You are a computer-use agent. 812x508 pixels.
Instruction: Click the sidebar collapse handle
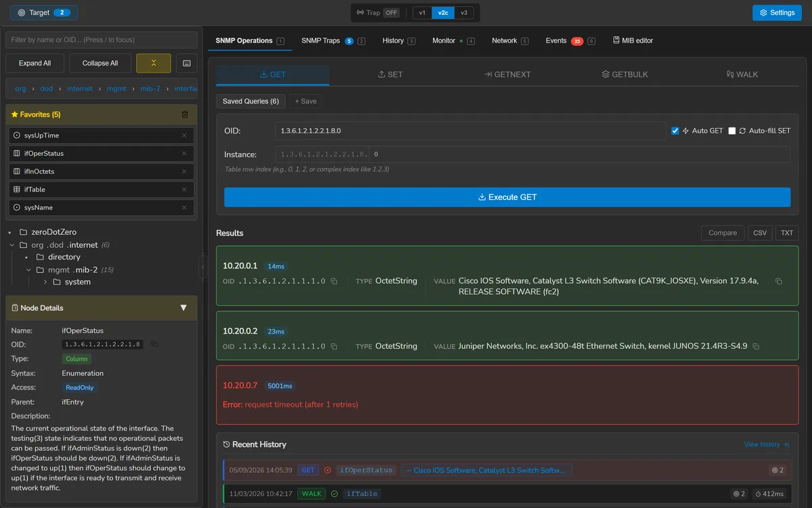pyautogui.click(x=203, y=266)
